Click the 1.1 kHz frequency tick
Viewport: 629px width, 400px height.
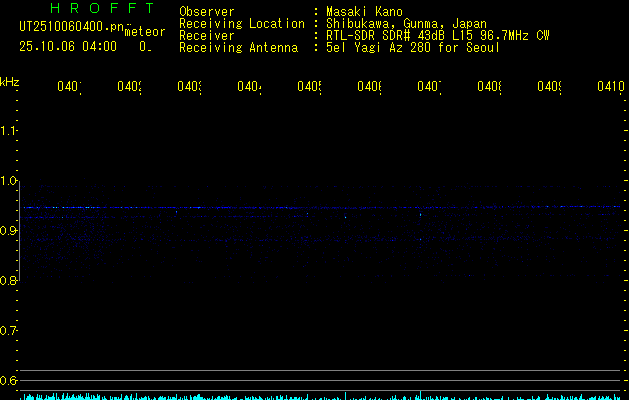pos(9,130)
